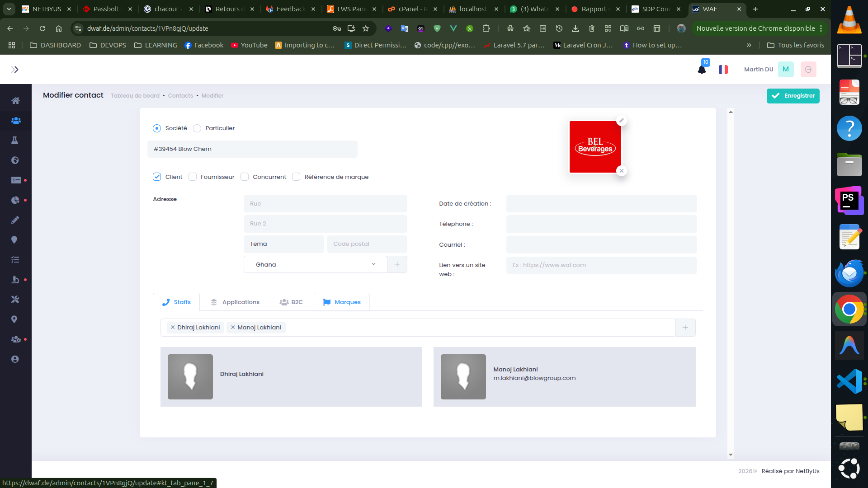Open the home dashboard sidebar icon
This screenshot has height=488, width=868.
point(15,101)
